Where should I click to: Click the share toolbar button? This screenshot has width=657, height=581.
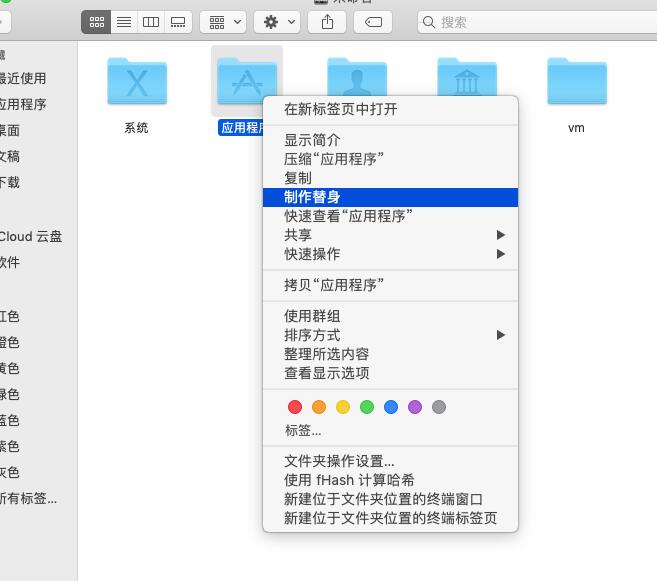click(327, 22)
